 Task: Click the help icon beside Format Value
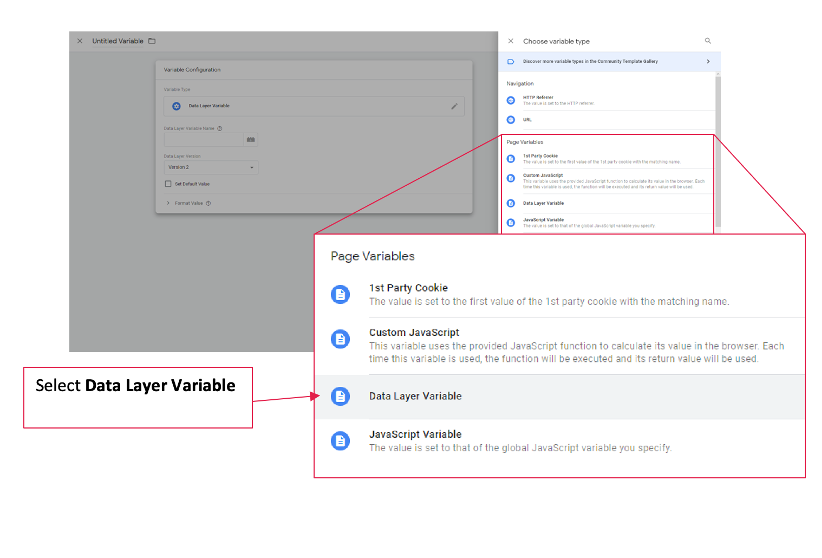tap(208, 204)
